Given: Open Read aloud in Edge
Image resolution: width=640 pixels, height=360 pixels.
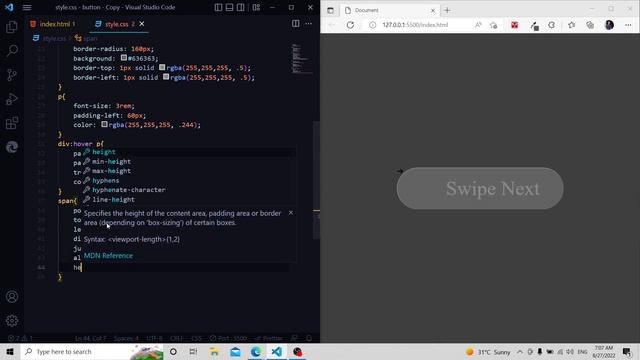Looking at the screenshot, I should (478, 25).
